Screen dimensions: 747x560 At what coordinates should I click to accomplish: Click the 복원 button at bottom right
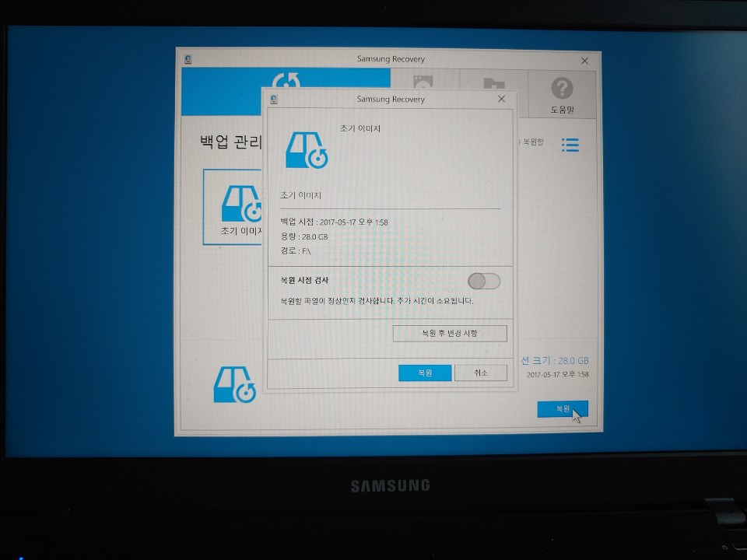(561, 408)
